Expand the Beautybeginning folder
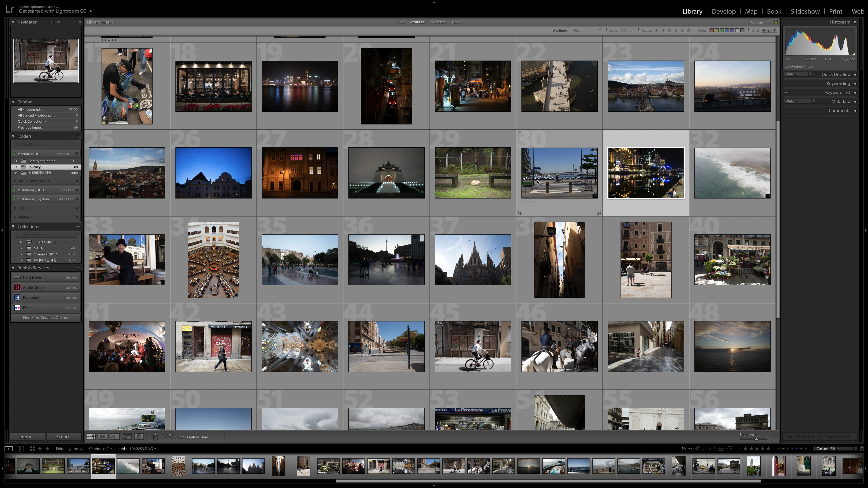 tap(17, 161)
